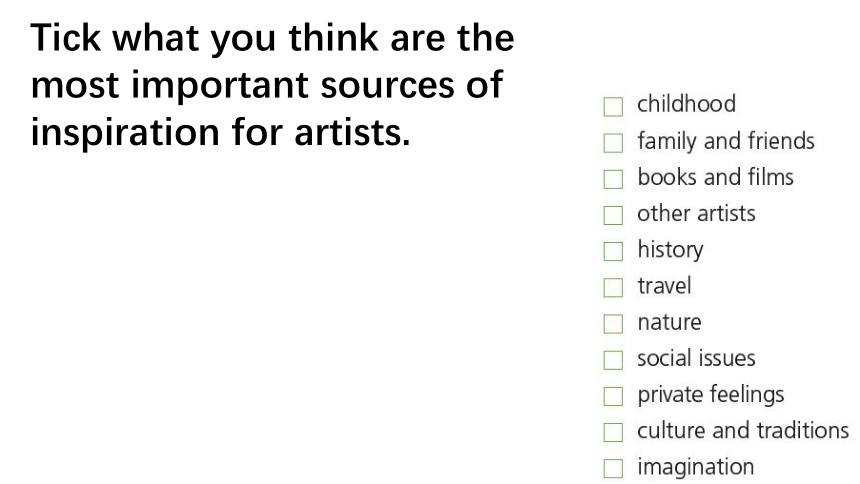Click the 'childhood' label text
Screen dimensions: 860x484
point(686,104)
